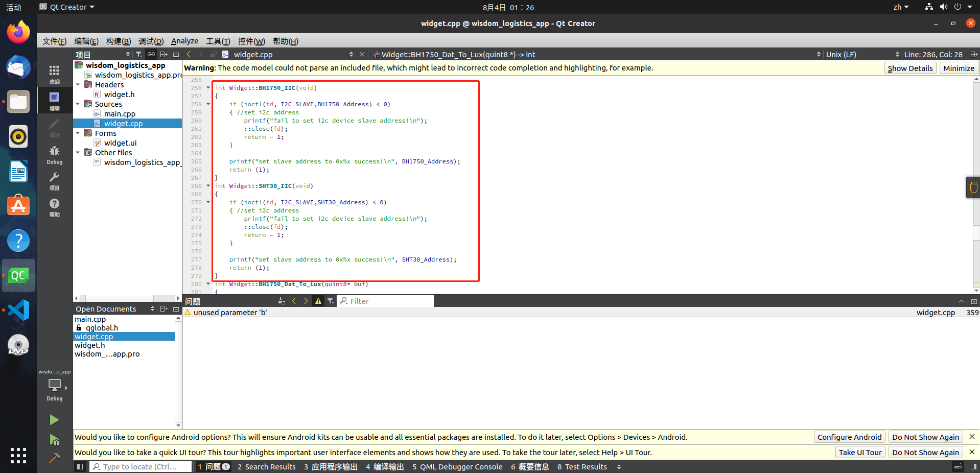
Task: Open more output panes selector arrows
Action: [x=619, y=466]
